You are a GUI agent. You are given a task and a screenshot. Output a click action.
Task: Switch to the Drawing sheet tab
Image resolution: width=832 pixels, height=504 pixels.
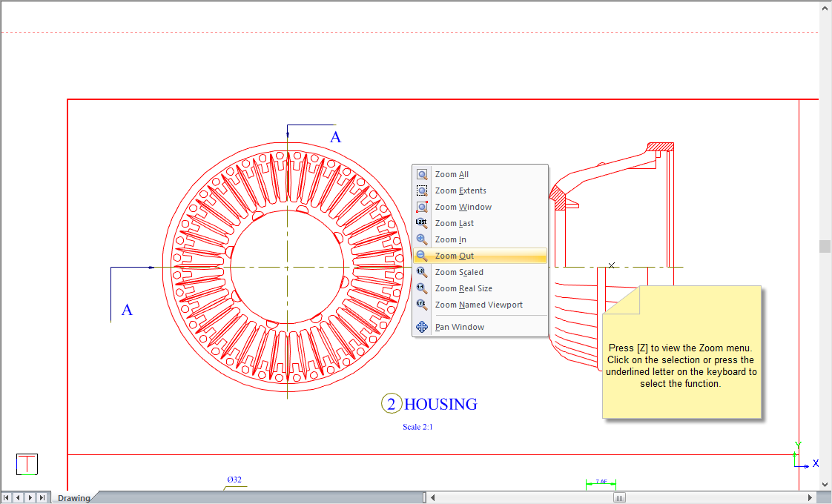[73, 498]
